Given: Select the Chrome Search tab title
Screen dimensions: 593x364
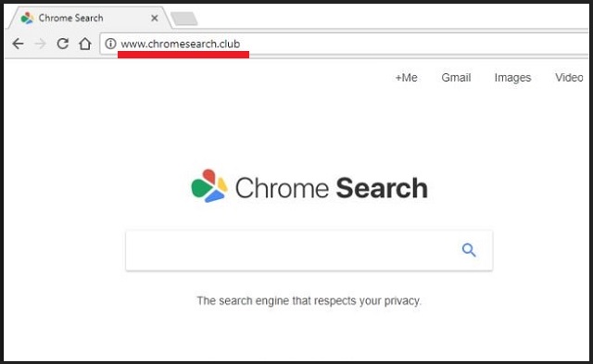Looking at the screenshot, I should (70, 18).
